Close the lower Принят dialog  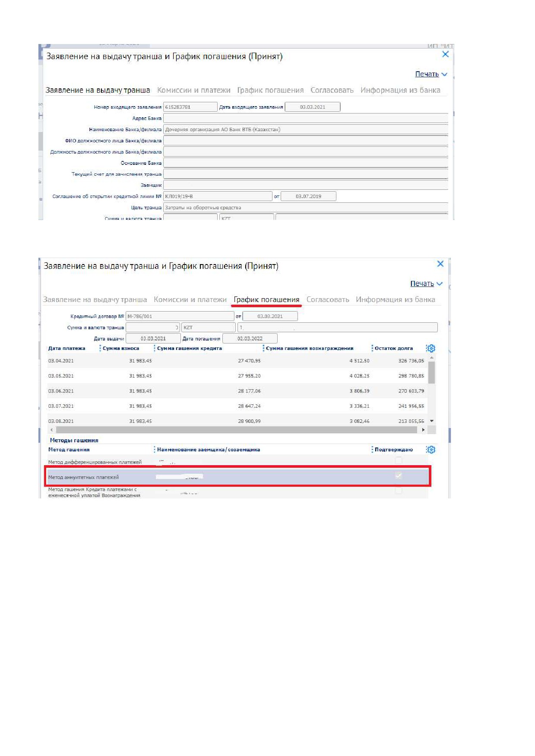(440, 264)
